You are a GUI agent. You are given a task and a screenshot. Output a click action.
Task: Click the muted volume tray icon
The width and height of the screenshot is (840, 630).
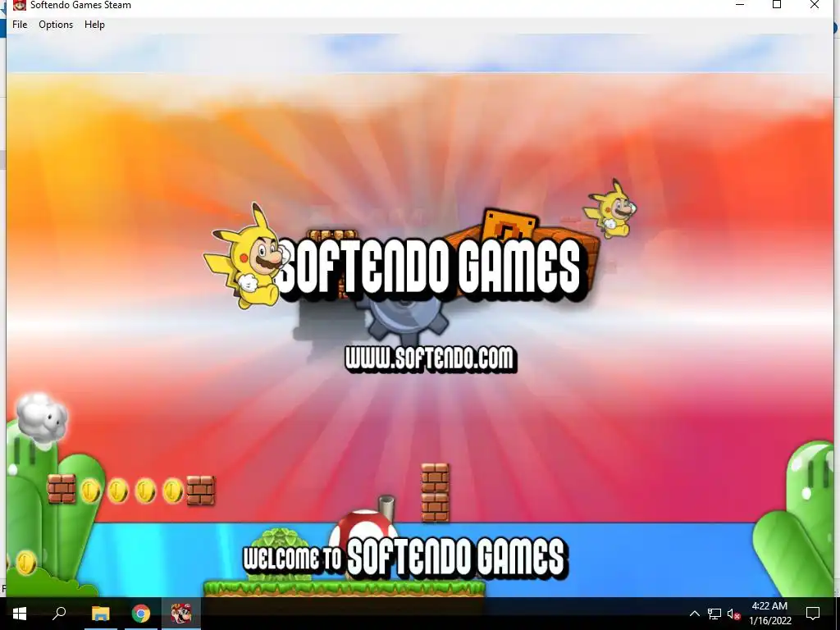click(733, 614)
